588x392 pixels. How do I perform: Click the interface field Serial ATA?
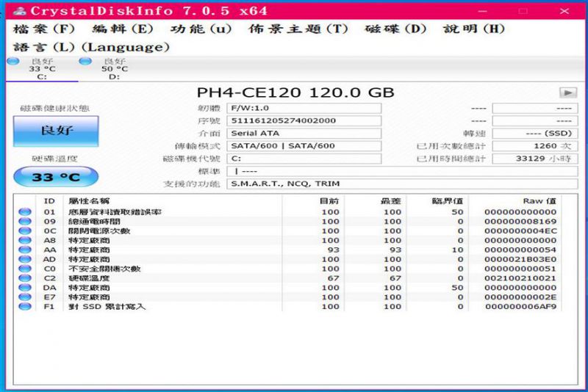coord(304,134)
